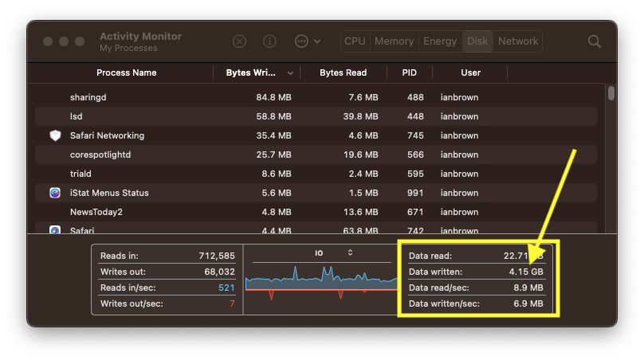Select the Disk tab
644x360 pixels.
point(477,41)
